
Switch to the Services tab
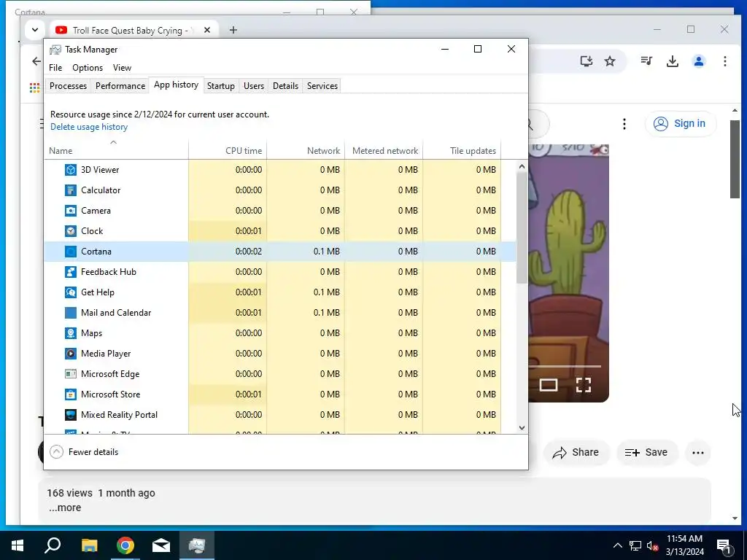(x=322, y=86)
